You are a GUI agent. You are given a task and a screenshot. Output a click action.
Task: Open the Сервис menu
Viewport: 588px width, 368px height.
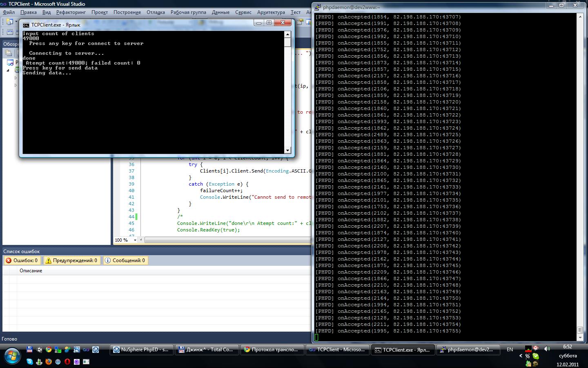pos(243,12)
